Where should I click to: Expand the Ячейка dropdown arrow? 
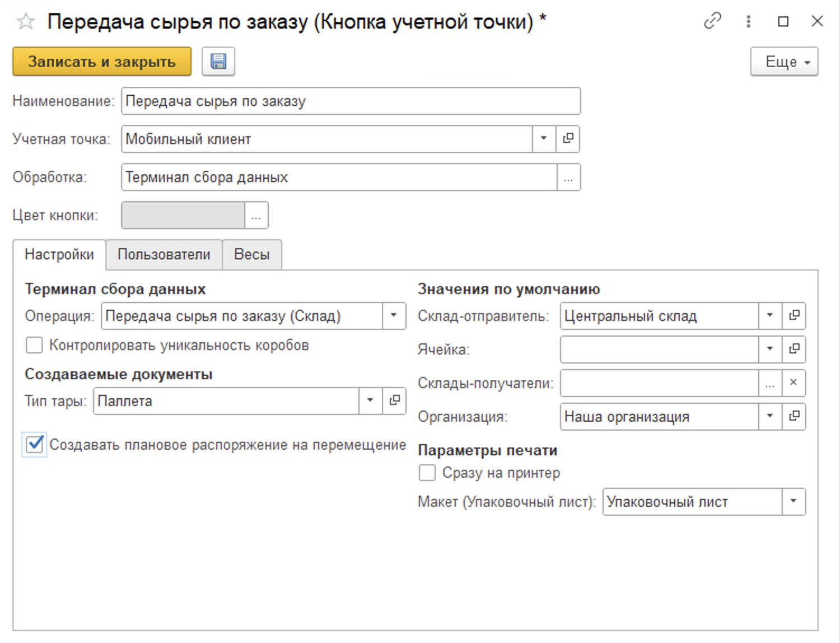point(770,349)
